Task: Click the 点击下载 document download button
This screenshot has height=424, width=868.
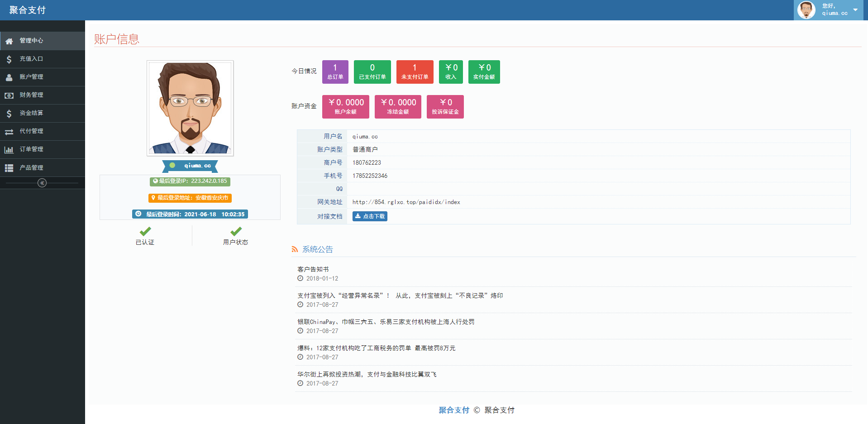Action: pyautogui.click(x=370, y=216)
